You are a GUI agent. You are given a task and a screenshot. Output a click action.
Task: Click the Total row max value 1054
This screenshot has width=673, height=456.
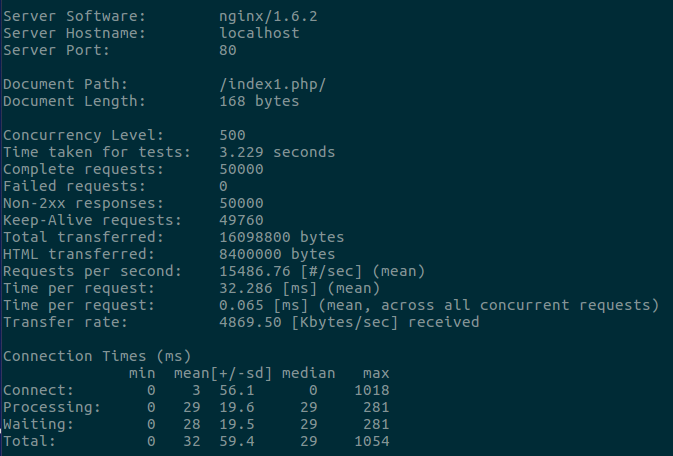pos(372,441)
